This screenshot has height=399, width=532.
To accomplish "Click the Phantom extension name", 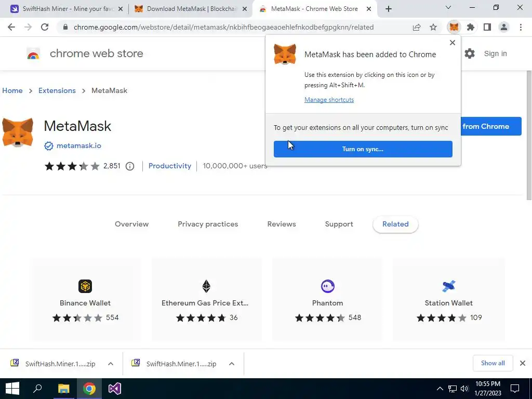I will point(327,303).
